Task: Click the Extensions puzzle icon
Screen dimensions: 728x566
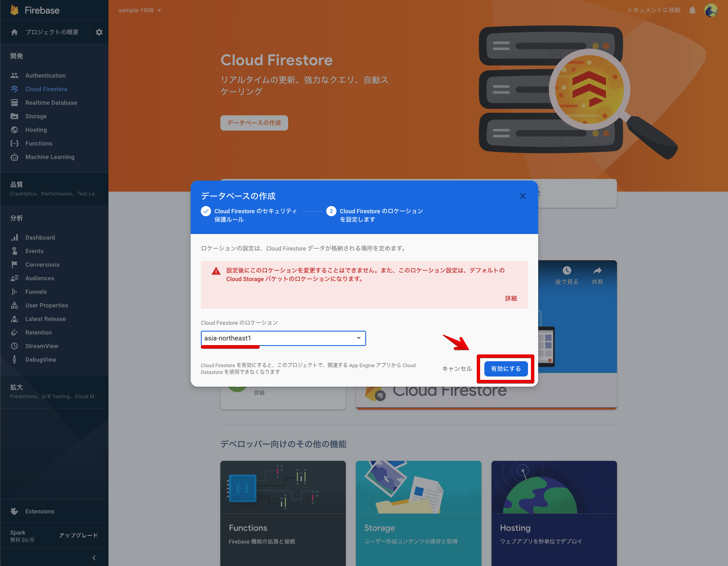Action: point(14,511)
